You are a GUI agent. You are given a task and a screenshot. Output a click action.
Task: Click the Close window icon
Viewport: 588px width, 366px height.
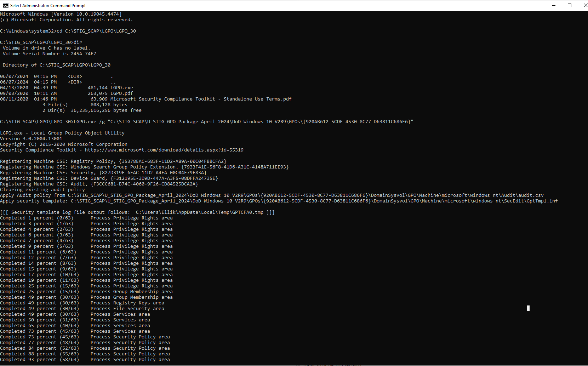[586, 5]
